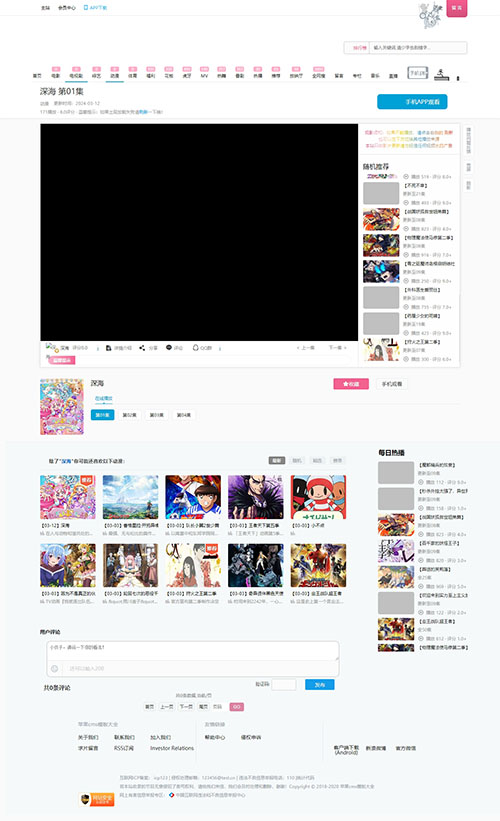Open the red-cap cartoon character thumbnail
Viewport: 500px width, 821px height.
tap(318, 497)
